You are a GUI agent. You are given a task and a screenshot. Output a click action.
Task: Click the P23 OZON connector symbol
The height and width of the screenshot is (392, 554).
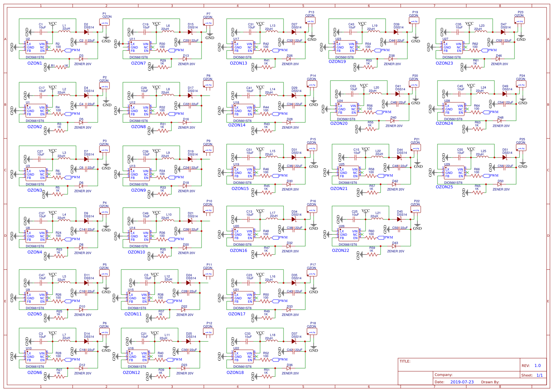[x=520, y=21]
